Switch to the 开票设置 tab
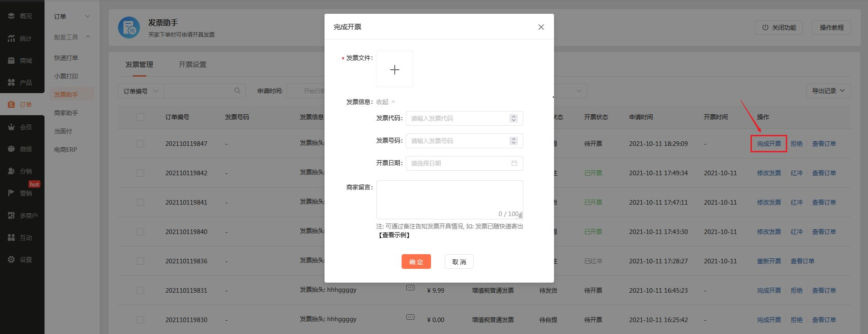The height and width of the screenshot is (334, 868). coord(192,65)
